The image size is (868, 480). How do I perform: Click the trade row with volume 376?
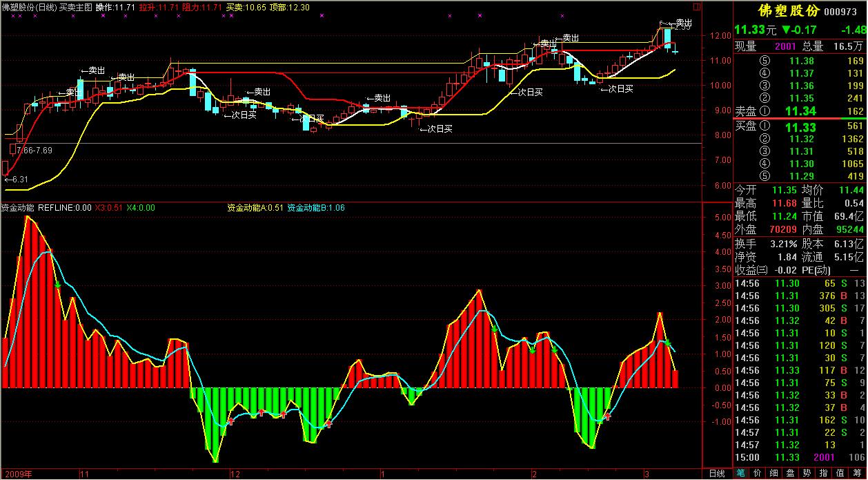[800, 296]
